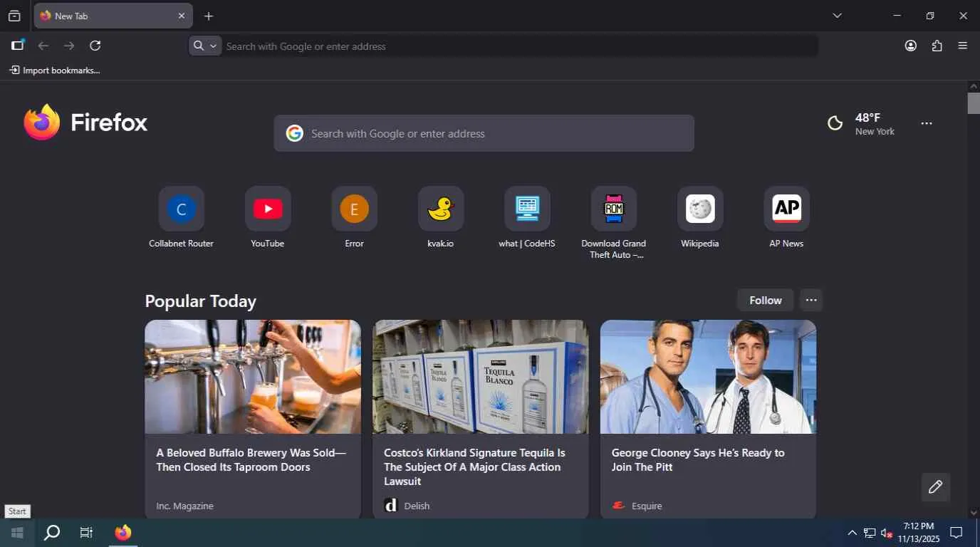This screenshot has width=980, height=547.
Task: Expand the search engine dropdown in address bar
Action: [x=205, y=46]
